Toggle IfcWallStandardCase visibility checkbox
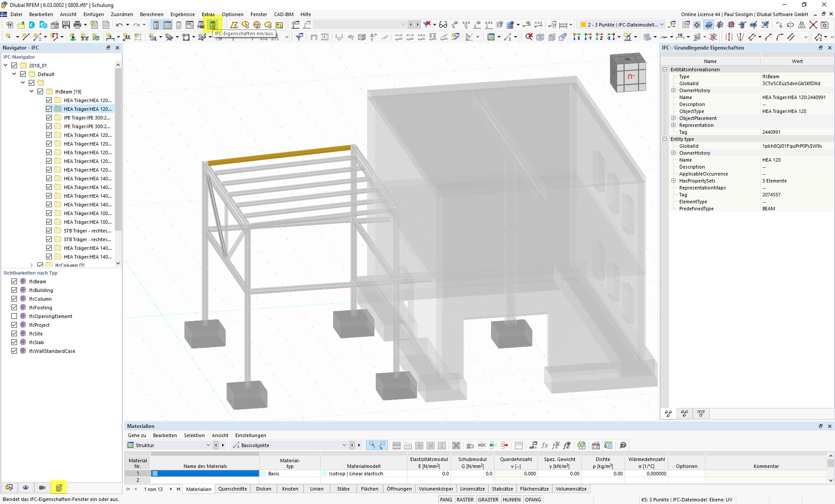 14,351
